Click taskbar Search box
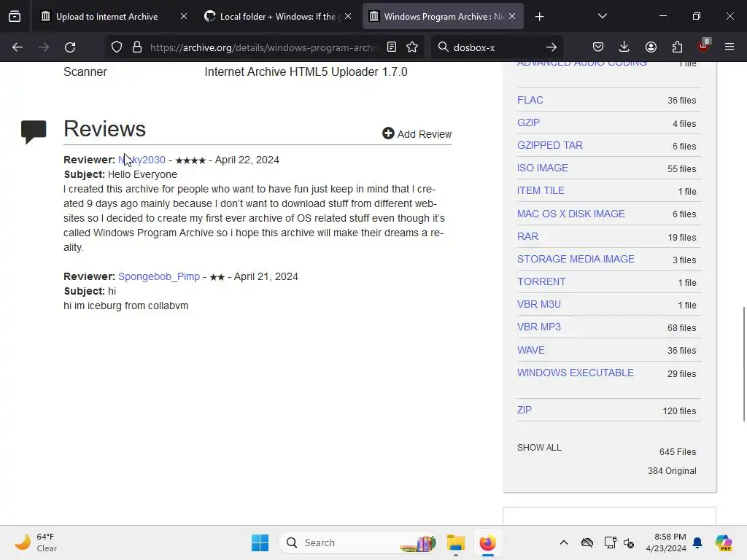Image resolution: width=747 pixels, height=560 pixels. click(358, 542)
